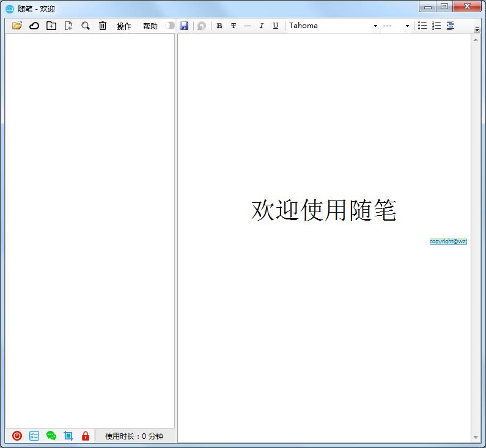Expand the toolbar overflow arrow
The height and width of the screenshot is (448, 486).
477,29
